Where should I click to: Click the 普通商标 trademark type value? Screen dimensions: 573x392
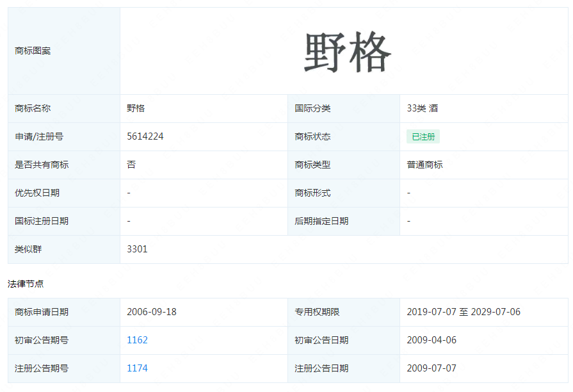424,165
